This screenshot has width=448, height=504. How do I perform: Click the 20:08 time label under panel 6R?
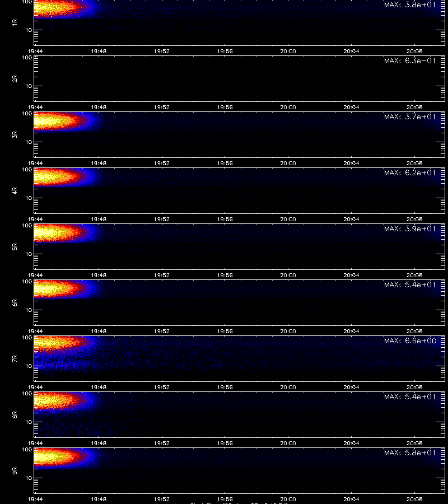414,331
